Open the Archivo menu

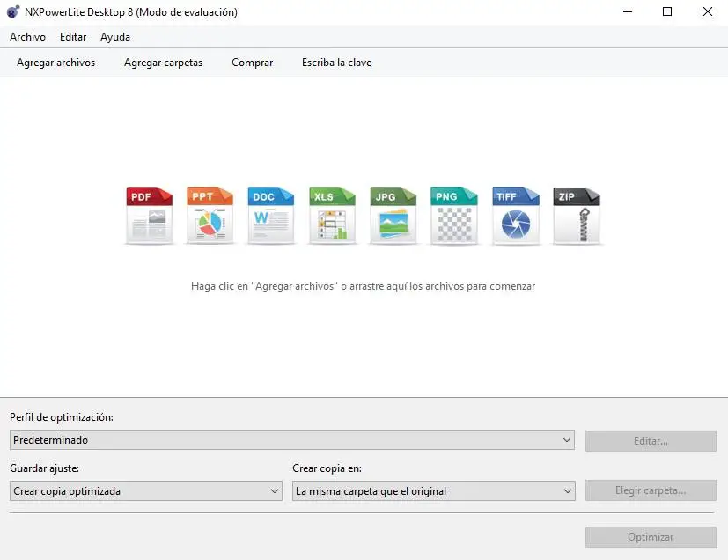[27, 37]
